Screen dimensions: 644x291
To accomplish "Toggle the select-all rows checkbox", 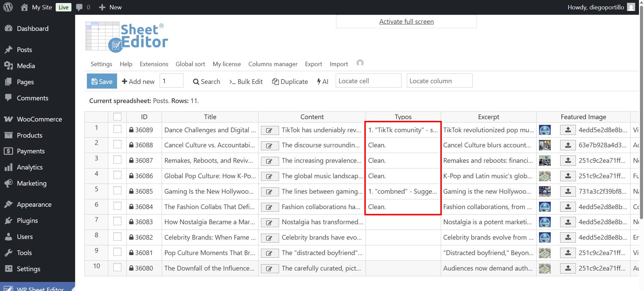I will click(x=117, y=117).
